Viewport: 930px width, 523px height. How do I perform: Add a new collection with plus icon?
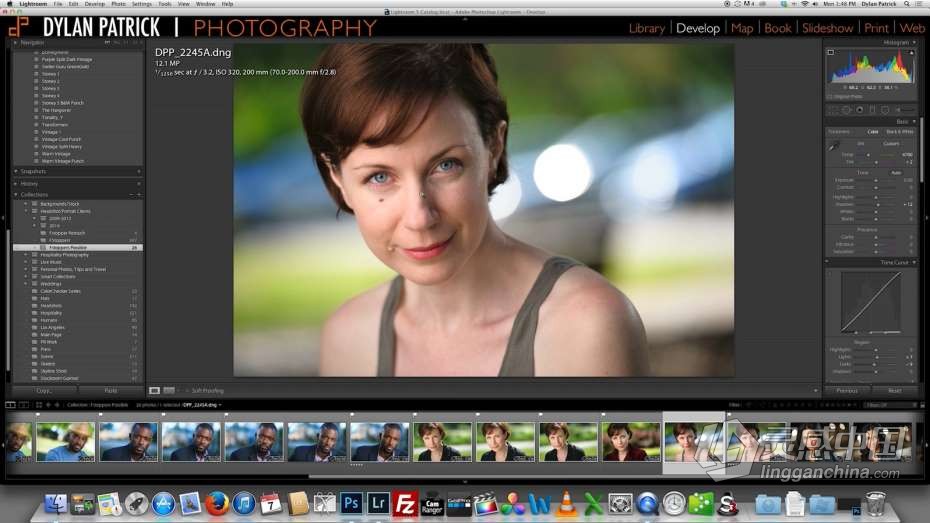click(x=139, y=194)
